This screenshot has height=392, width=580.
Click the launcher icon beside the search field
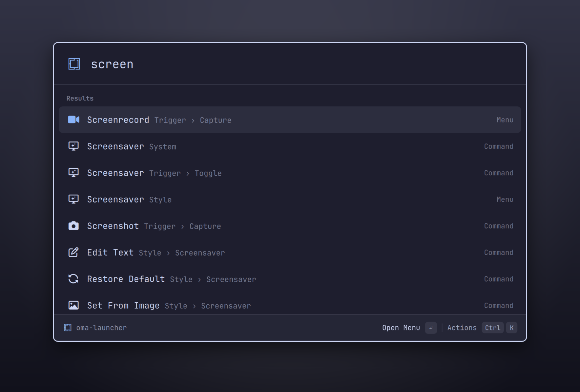point(74,64)
